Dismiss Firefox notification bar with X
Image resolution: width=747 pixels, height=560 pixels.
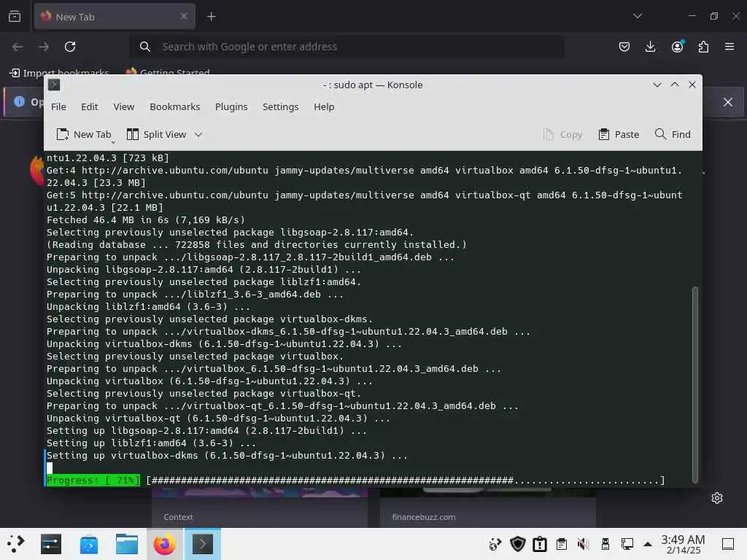(727, 102)
